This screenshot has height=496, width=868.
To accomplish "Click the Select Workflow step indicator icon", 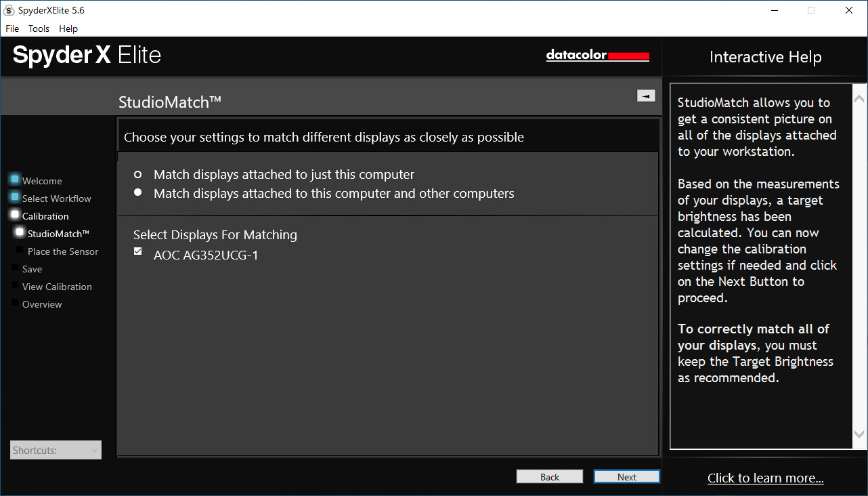I will [15, 197].
